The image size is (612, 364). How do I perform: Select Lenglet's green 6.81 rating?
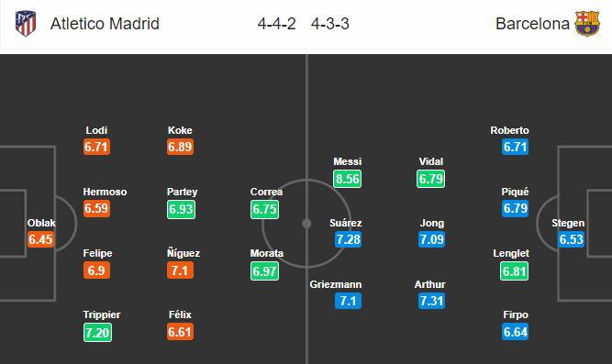pyautogui.click(x=515, y=270)
